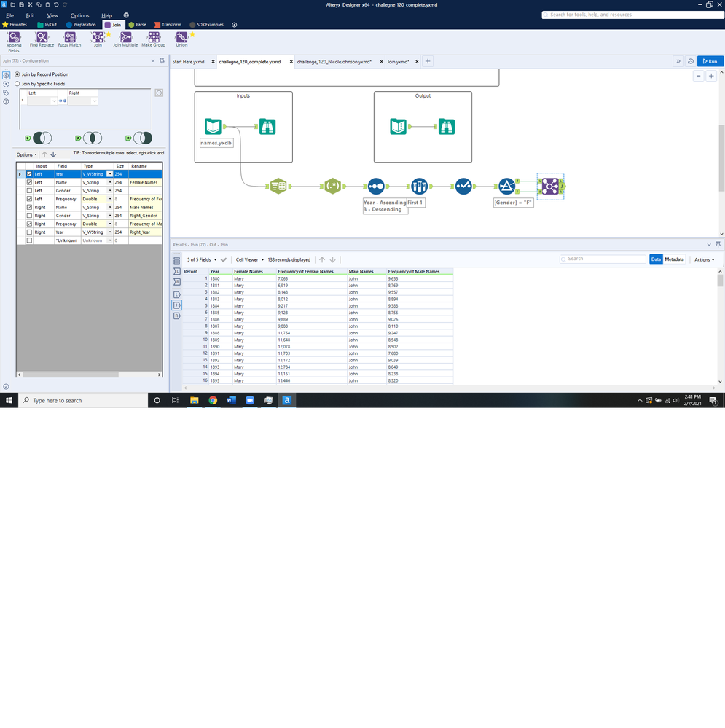Move selected field down arrow

coord(53,154)
